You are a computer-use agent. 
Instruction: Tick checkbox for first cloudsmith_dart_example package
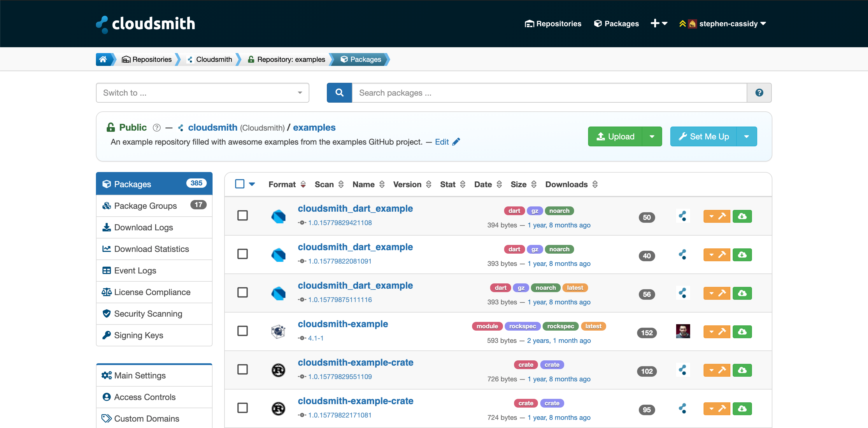point(243,216)
